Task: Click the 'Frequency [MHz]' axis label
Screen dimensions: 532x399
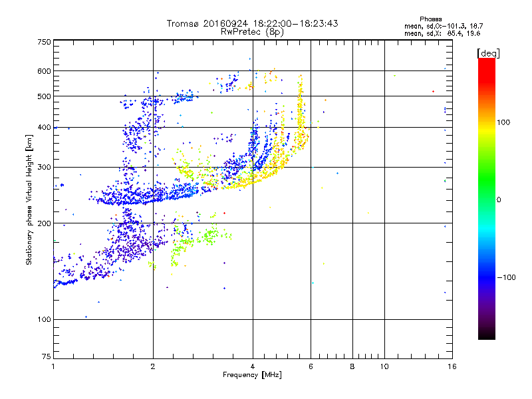Action: coord(252,375)
